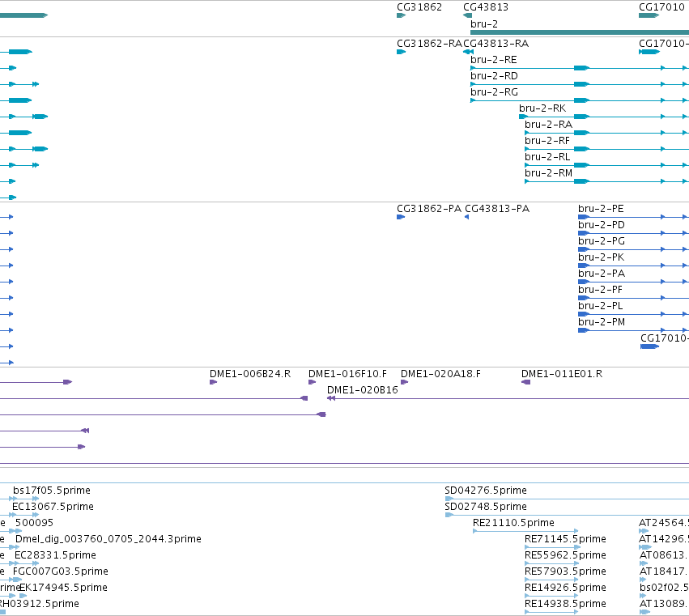Select transcript bru-2-RM
This screenshot has width=689, height=616.
coord(548,173)
